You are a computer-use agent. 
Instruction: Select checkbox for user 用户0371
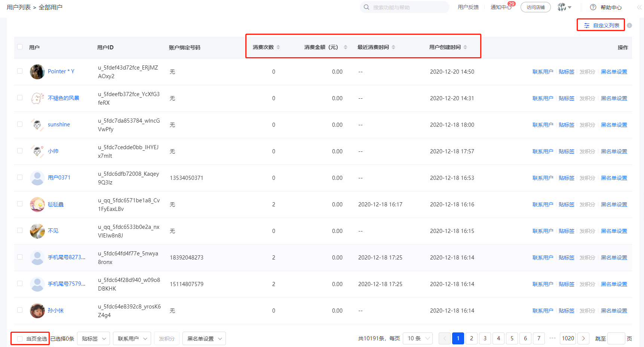(x=20, y=177)
